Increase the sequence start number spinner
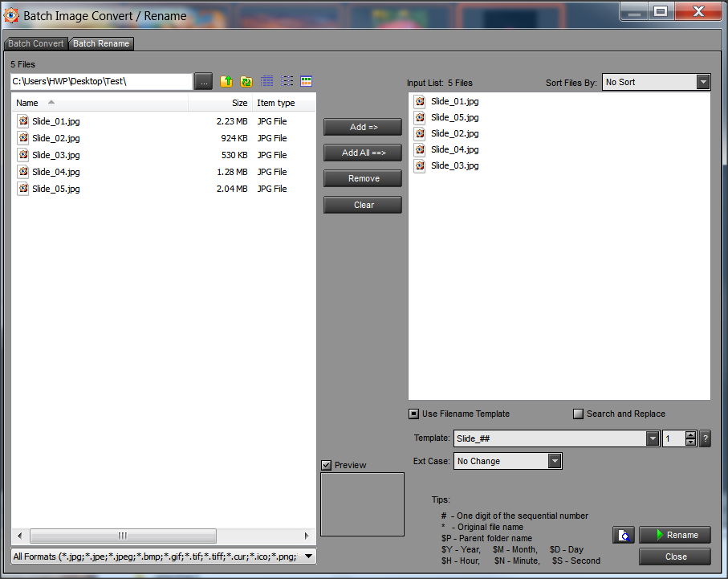 [691, 434]
